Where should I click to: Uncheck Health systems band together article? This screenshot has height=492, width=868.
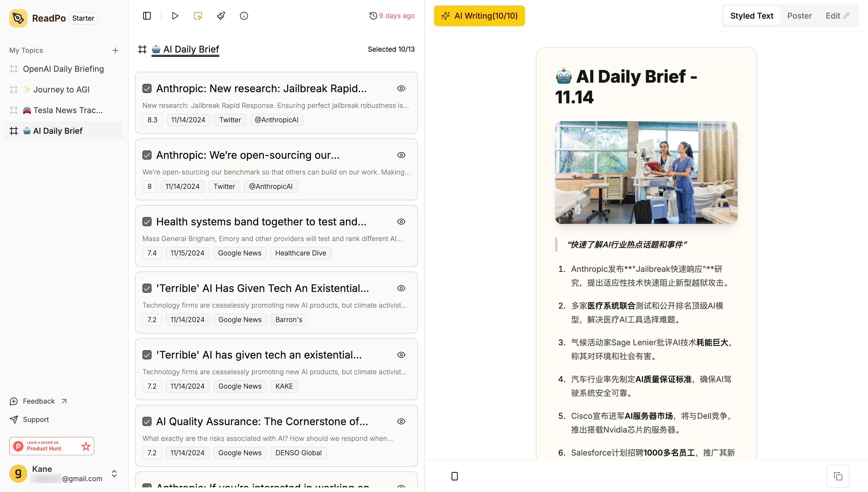[x=147, y=222]
